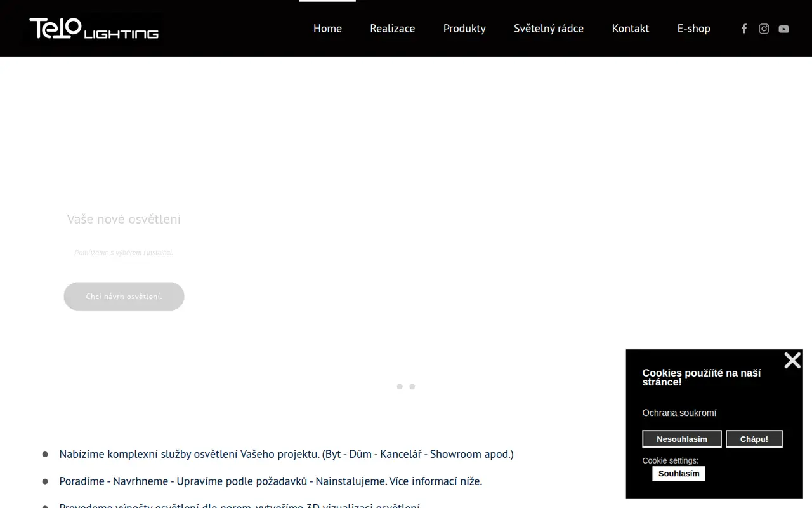Open the Ochrana soukromí link
This screenshot has height=508, width=812.
point(679,413)
